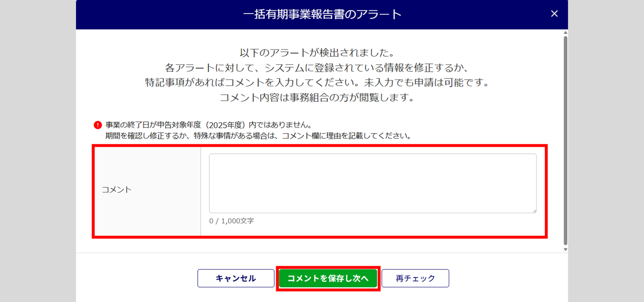The height and width of the screenshot is (302, 644).
Task: Click コメントを保存し次へ button
Action: point(328,278)
